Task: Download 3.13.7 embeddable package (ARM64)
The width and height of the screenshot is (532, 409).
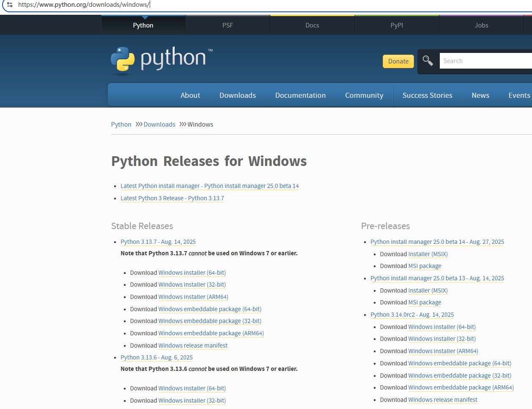Action: tap(211, 333)
